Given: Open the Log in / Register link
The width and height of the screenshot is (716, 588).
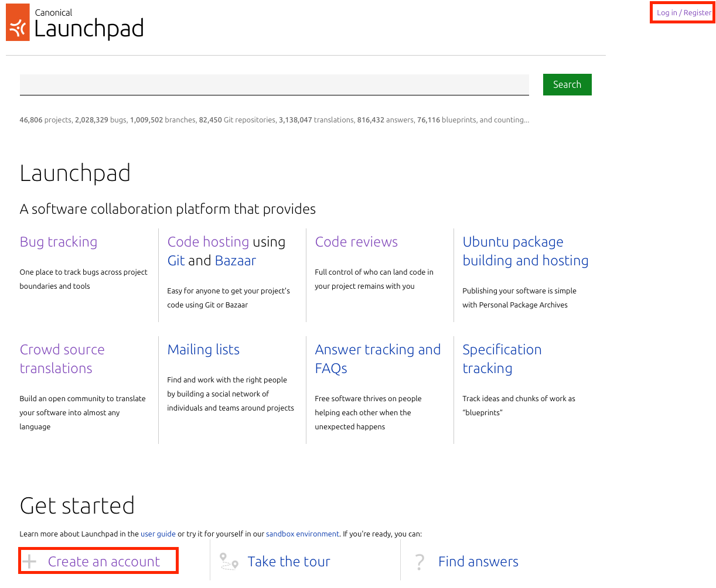Looking at the screenshot, I should [684, 12].
